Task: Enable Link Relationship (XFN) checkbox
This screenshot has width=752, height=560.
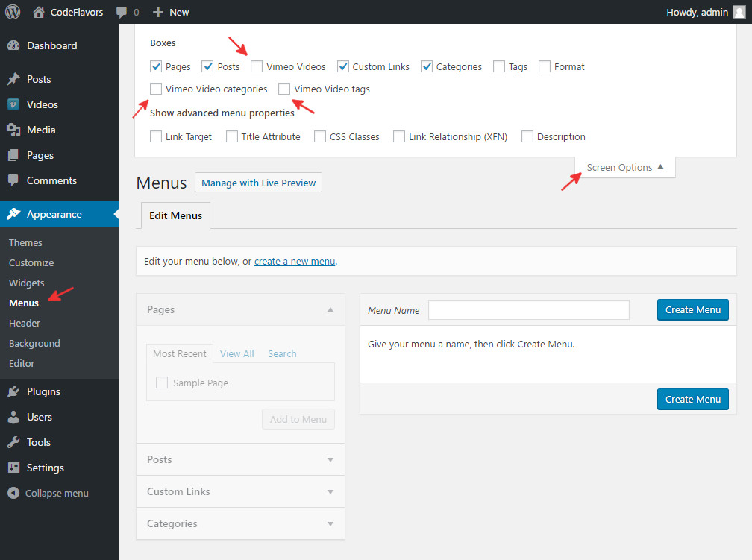Action: coord(399,136)
